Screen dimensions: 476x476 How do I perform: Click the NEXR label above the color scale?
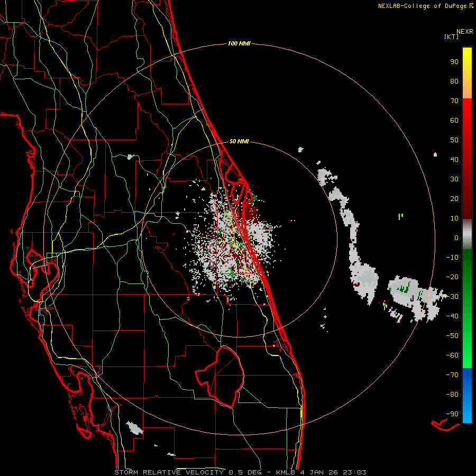(465, 32)
